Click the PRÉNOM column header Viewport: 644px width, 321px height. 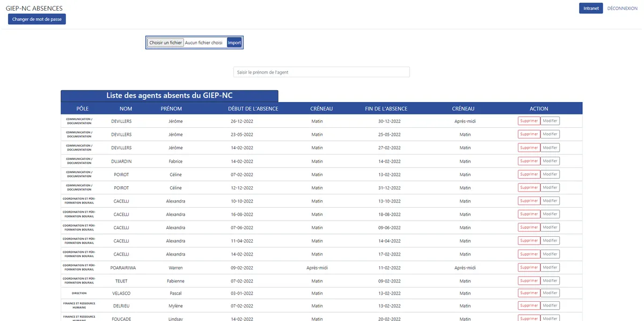click(x=171, y=108)
